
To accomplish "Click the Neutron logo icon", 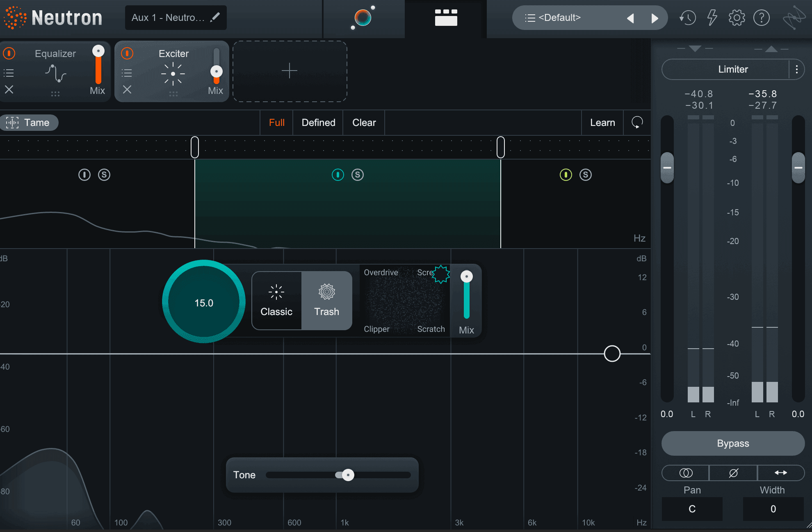I will tap(15, 18).
